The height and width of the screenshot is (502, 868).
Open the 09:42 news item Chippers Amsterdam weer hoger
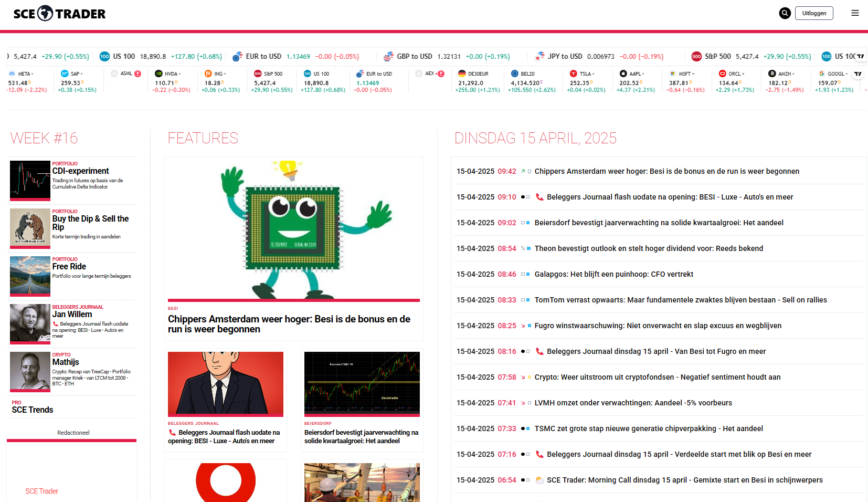pyautogui.click(x=667, y=171)
